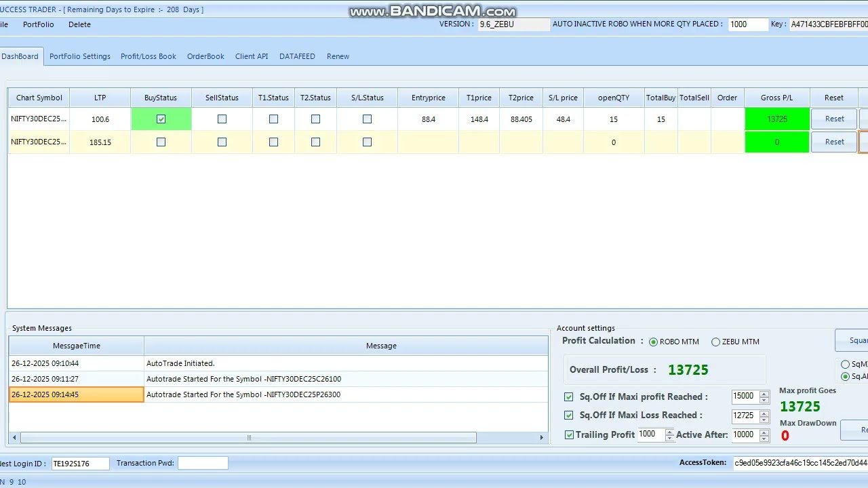Select the AutoTrade Initiated. message row
Viewport: 868px width, 488px height.
(278, 363)
